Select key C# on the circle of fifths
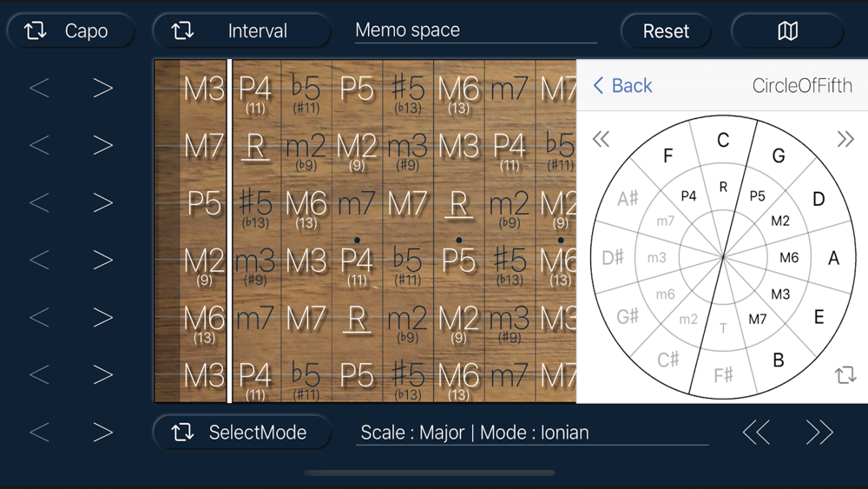The width and height of the screenshot is (868, 489). [668, 360]
